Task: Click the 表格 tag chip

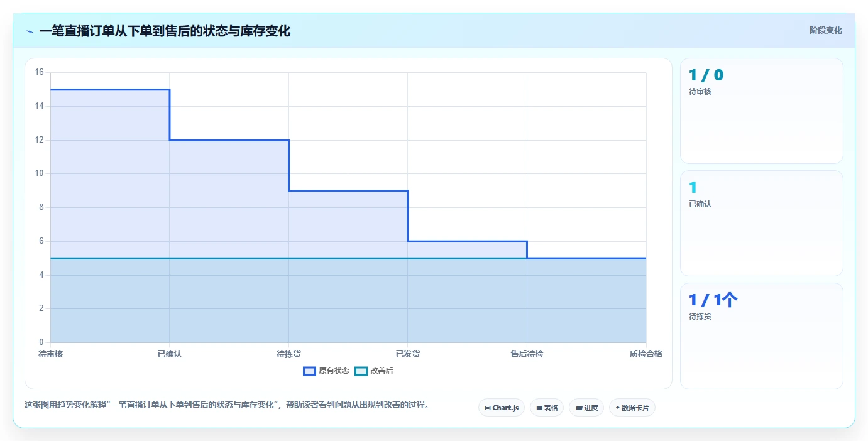Action: [547, 408]
